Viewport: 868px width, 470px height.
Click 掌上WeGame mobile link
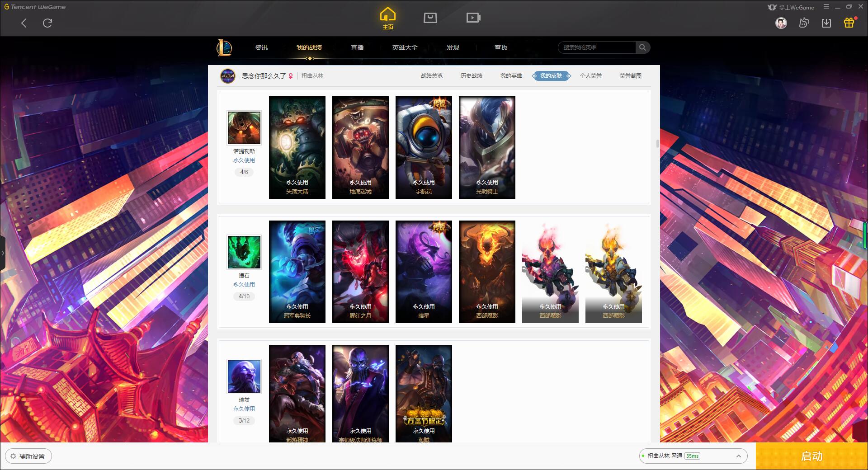[x=791, y=7]
